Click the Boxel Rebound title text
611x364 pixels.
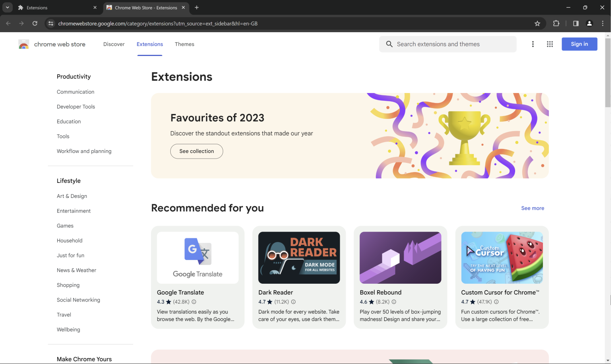pyautogui.click(x=381, y=292)
